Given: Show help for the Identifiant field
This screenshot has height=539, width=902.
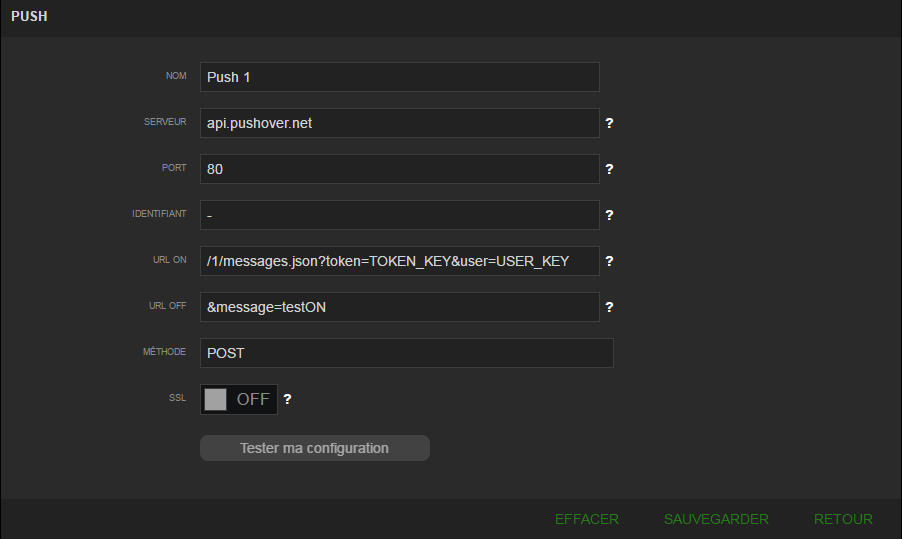Looking at the screenshot, I should point(609,215).
